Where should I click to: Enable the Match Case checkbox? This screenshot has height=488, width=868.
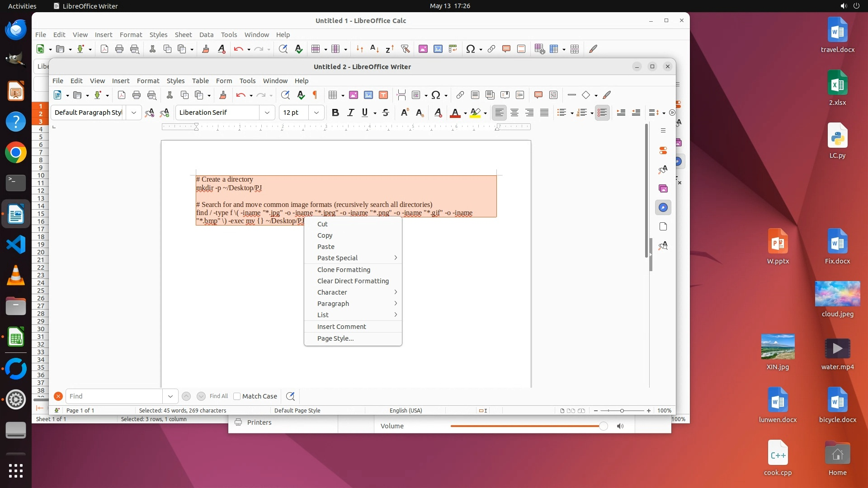pos(237,396)
